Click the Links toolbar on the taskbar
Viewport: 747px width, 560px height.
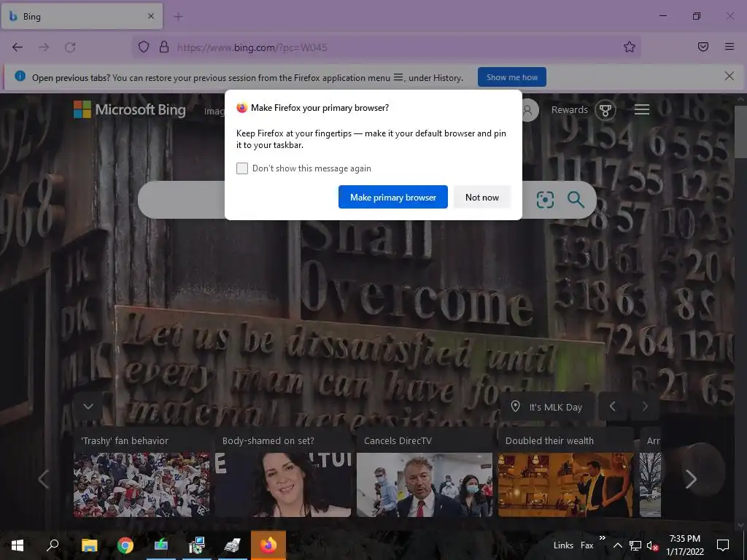coord(563,545)
